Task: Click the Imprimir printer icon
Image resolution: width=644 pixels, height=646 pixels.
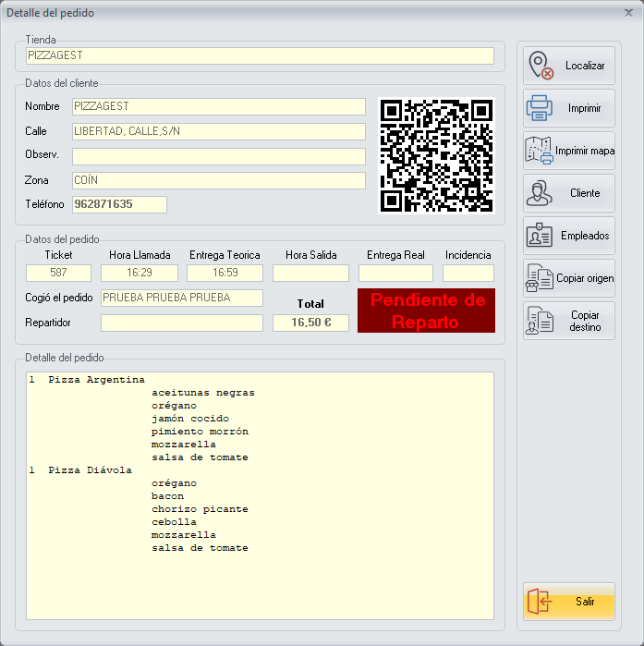Action: [x=540, y=109]
